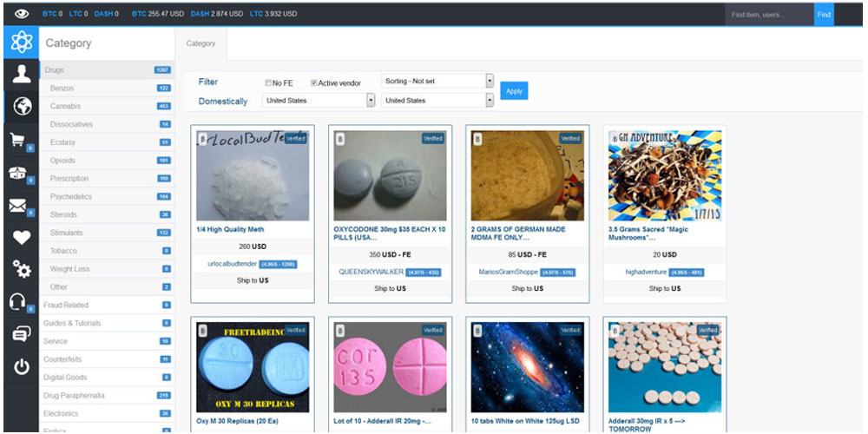Open the QUEENSKYWALKER vendor link
This screenshot has height=434, width=868.
(371, 273)
